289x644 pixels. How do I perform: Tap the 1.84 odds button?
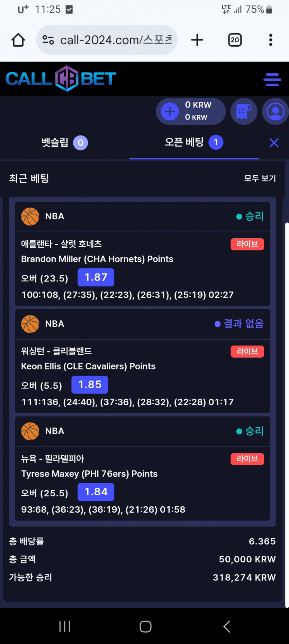pos(96,492)
